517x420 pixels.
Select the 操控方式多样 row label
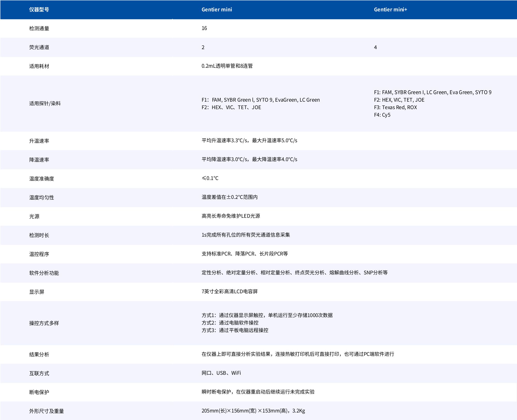(x=44, y=323)
